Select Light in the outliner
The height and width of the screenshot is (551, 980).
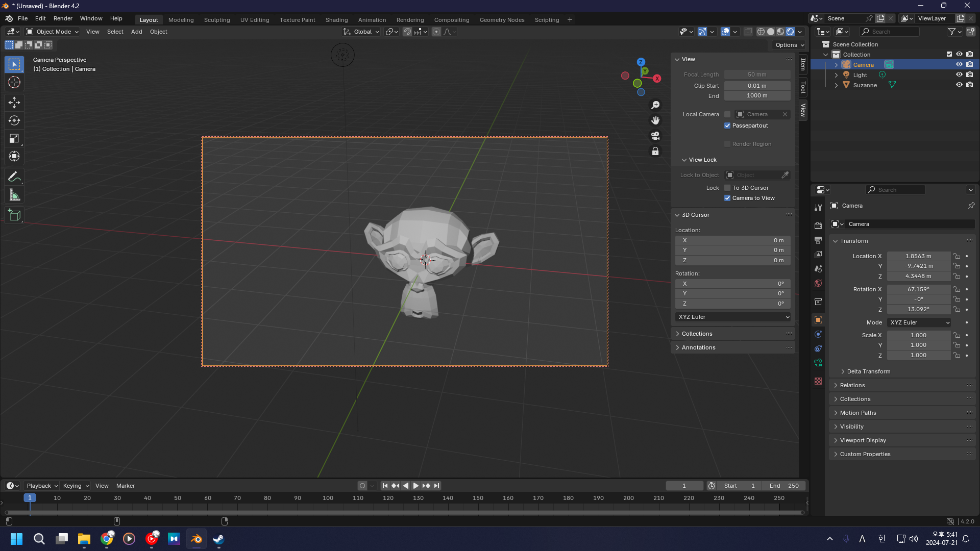[860, 75]
